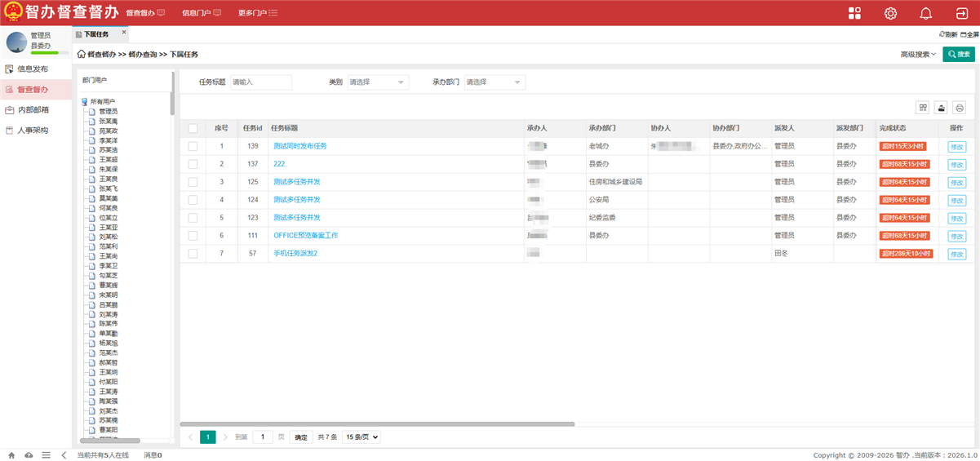Open the app grid icon in header
The image size is (980, 461).
coord(854,13)
